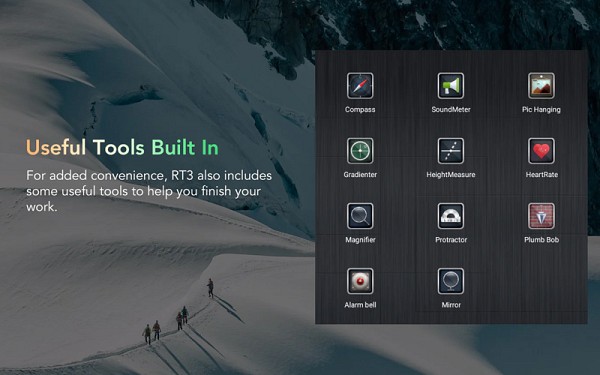Click the Useful Tools Built In heading
Image resolution: width=600 pixels, height=375 pixels.
coord(122,148)
